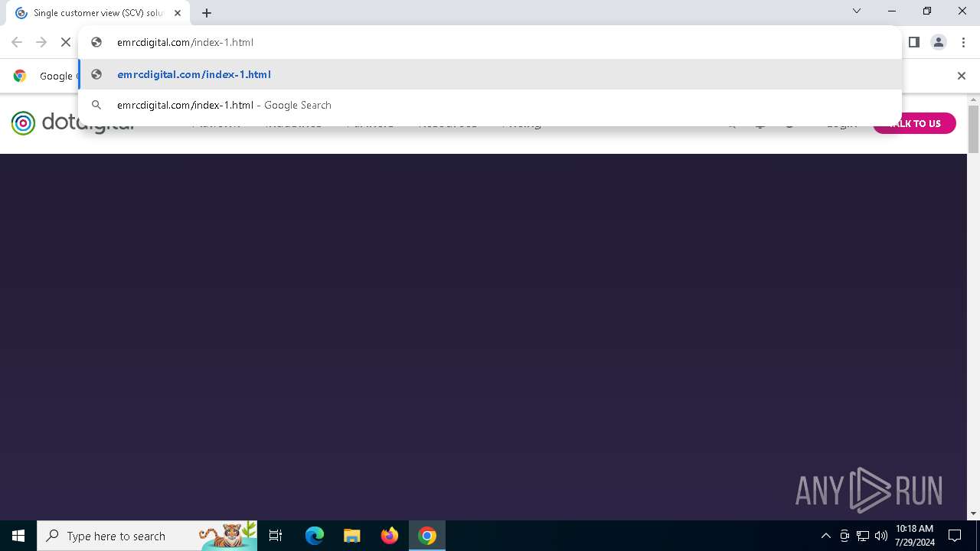Click the address bar with emrcdigital.com URL
The image size is (980, 551).
[490, 42]
